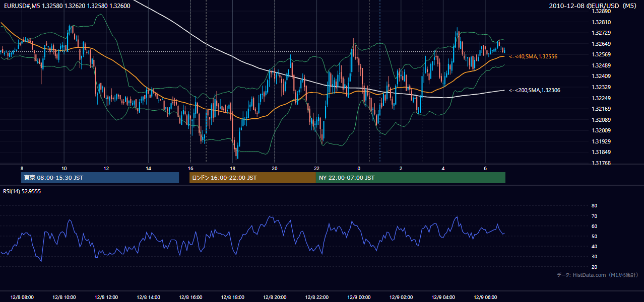
Task: Click the 40 SMA label reading 1.32556
Action: coord(533,56)
